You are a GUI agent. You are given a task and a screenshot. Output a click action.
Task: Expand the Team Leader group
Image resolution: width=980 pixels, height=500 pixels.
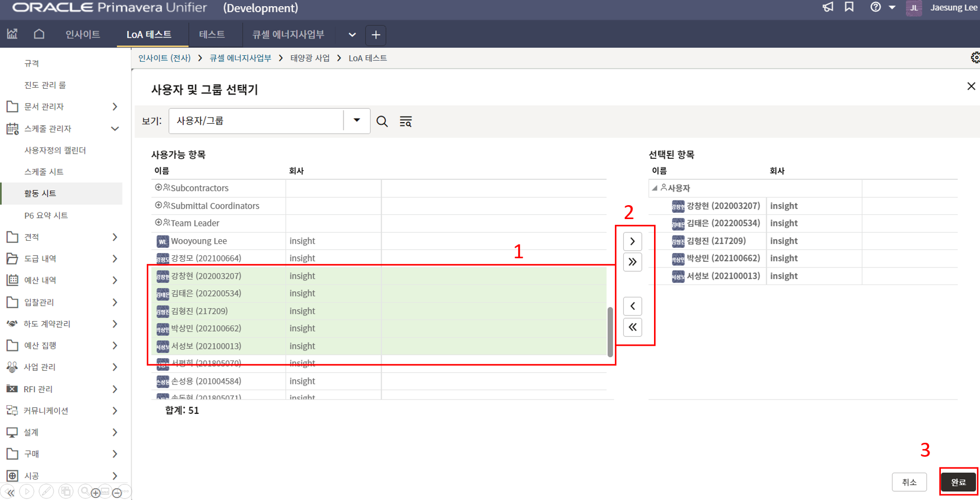pyautogui.click(x=159, y=223)
